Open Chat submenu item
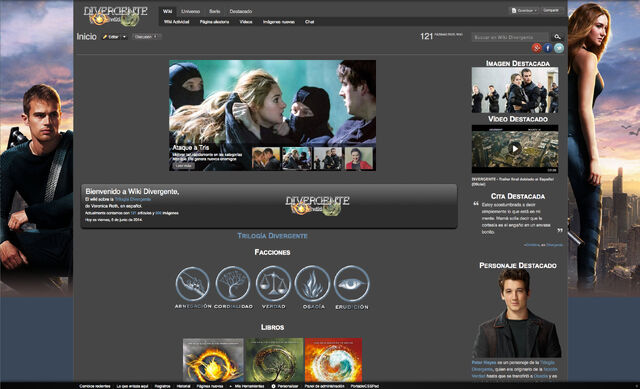The height and width of the screenshot is (389, 640). 309,22
